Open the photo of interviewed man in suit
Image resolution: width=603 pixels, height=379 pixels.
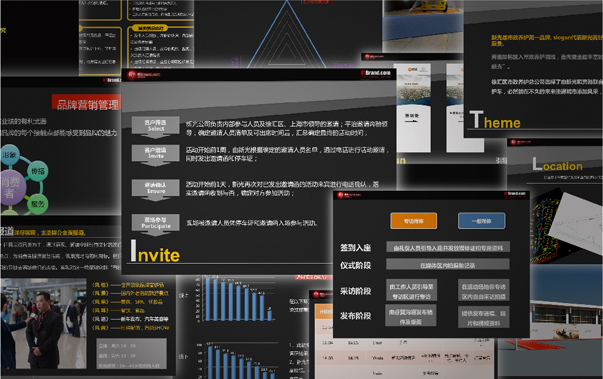[x=43, y=323]
